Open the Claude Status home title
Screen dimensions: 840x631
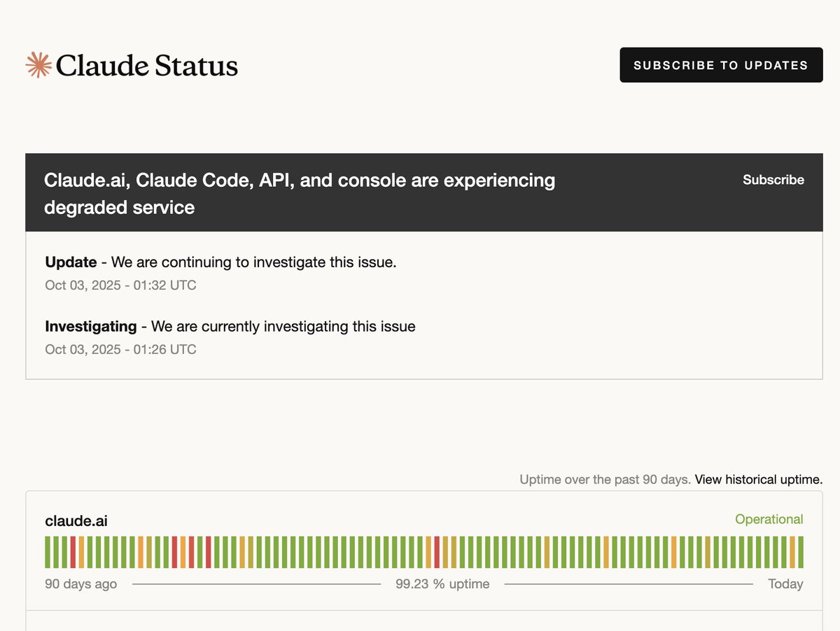(147, 66)
